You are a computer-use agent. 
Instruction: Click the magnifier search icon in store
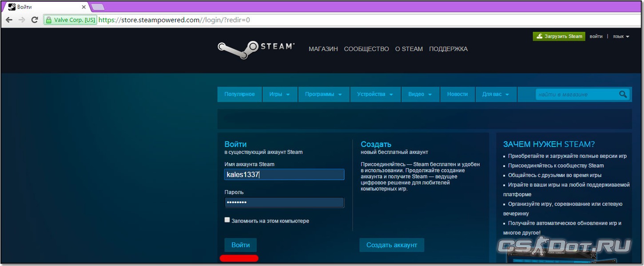pyautogui.click(x=623, y=94)
